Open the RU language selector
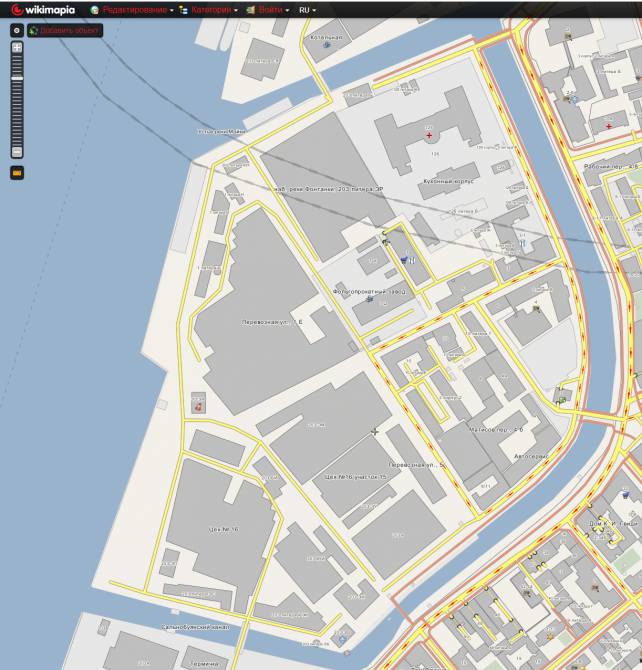This screenshot has height=670, width=642. [x=307, y=9]
